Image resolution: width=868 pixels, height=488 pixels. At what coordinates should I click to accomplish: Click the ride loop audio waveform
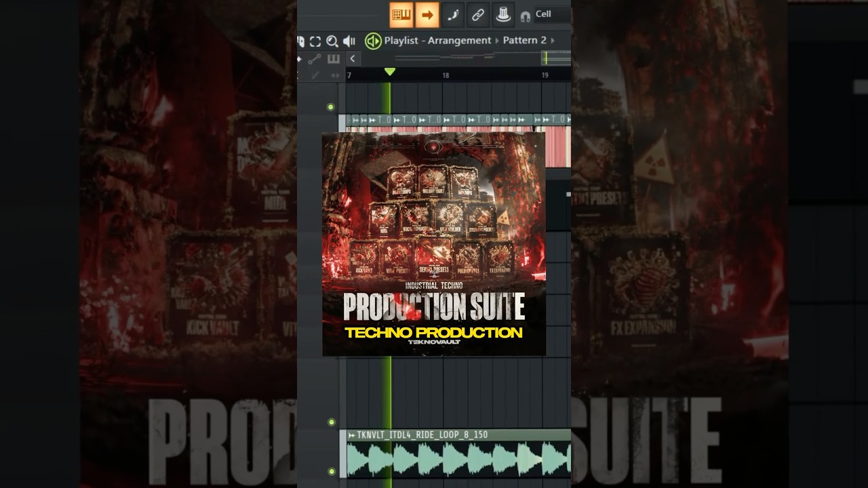(459, 459)
